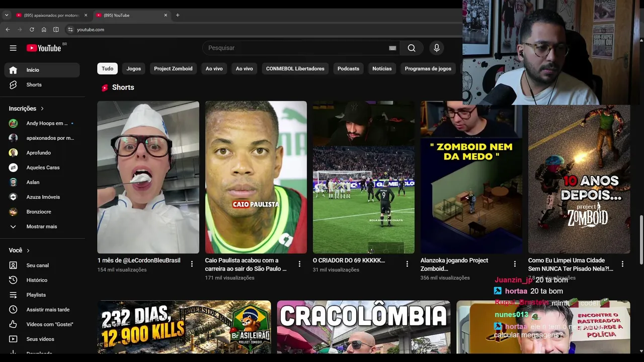Select the CONMEBOL Libertadores chip
The image size is (644, 362).
295,68
